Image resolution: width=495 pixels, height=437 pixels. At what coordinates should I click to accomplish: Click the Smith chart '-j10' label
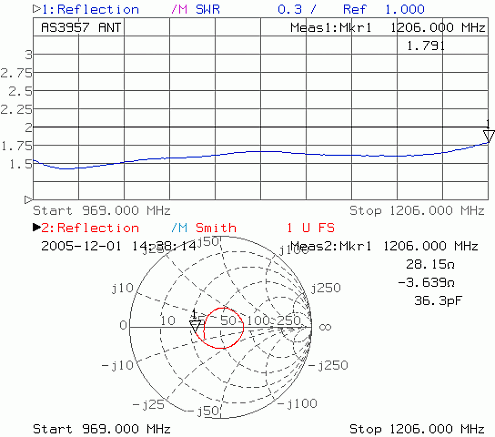[118, 366]
